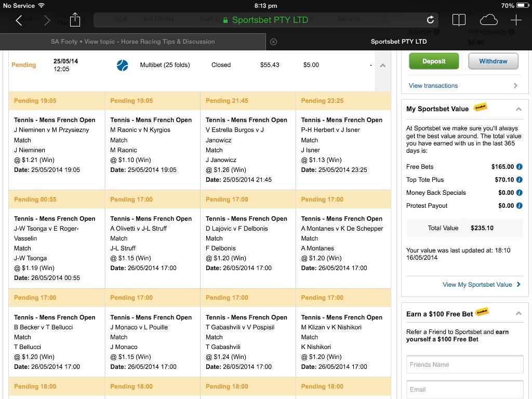Select the P-H Herbert v J Isner match
This screenshot has height=399, width=532.
(330, 130)
